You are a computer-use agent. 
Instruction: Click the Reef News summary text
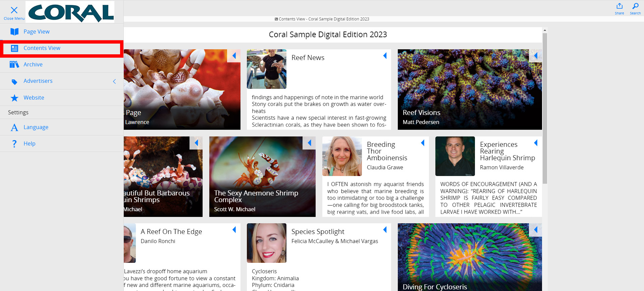point(319,111)
